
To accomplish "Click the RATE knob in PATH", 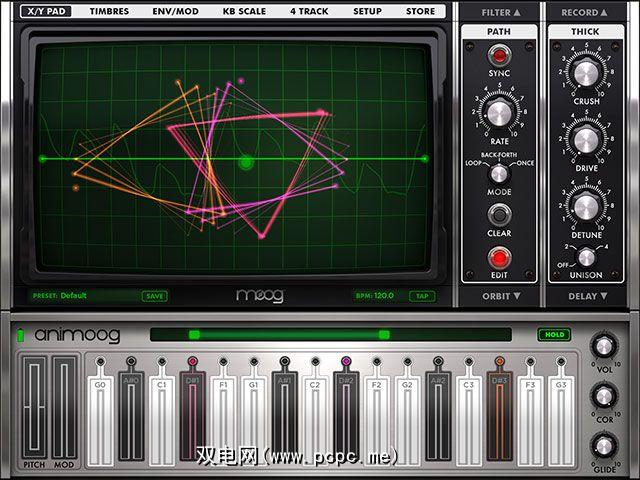I will [499, 113].
